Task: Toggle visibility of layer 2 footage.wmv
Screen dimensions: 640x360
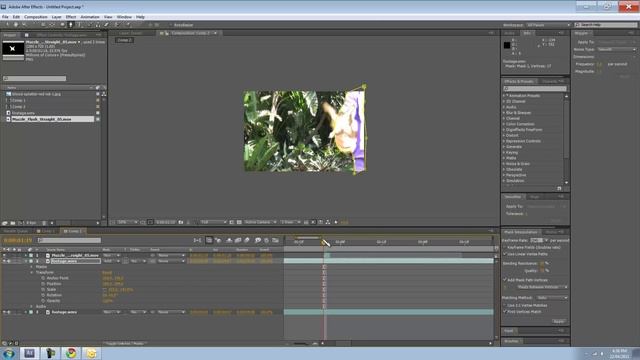Action: [x=4, y=261]
